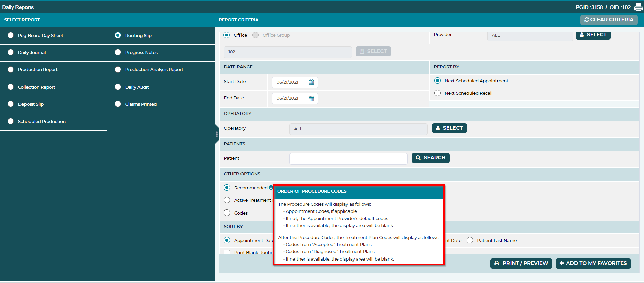Select Progress Notes report
Screen dimensions: 644x283
[x=118, y=52]
